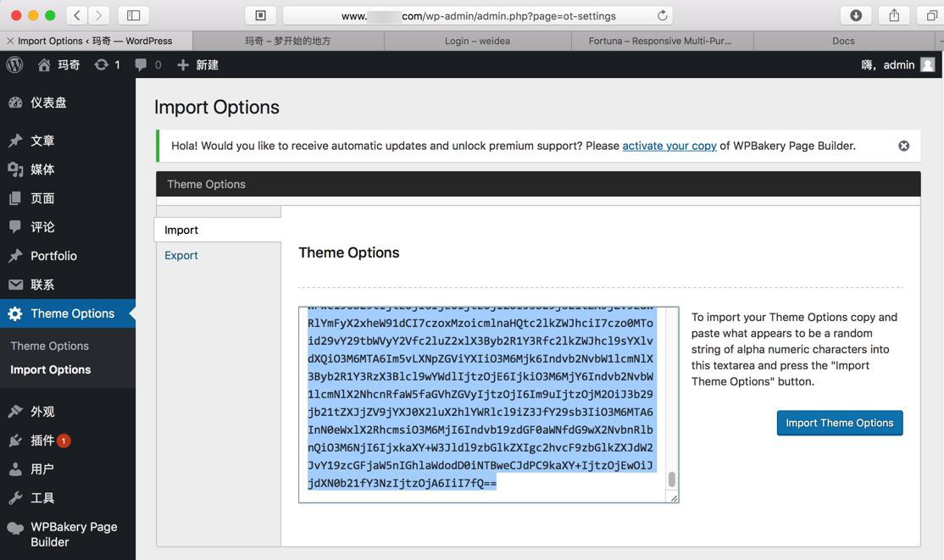944x560 pixels.
Task: Click the plugins update count badge
Action: [x=64, y=441]
